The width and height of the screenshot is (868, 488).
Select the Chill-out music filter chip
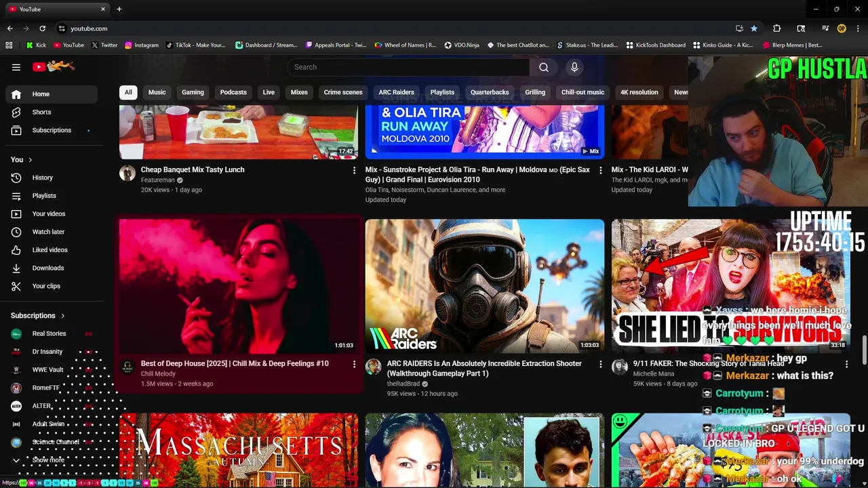click(x=583, y=92)
